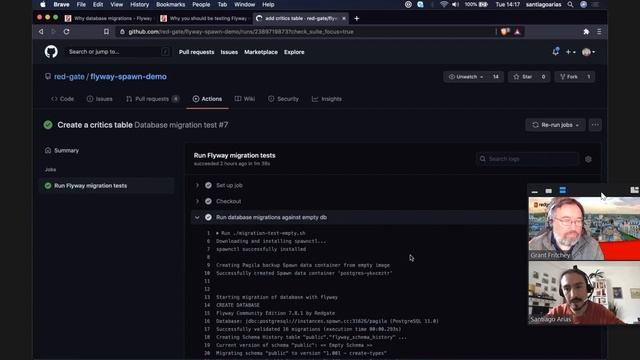Viewport: 640px width, 360px height.
Task: Open Pull requests in GitHub header
Action: (196, 52)
